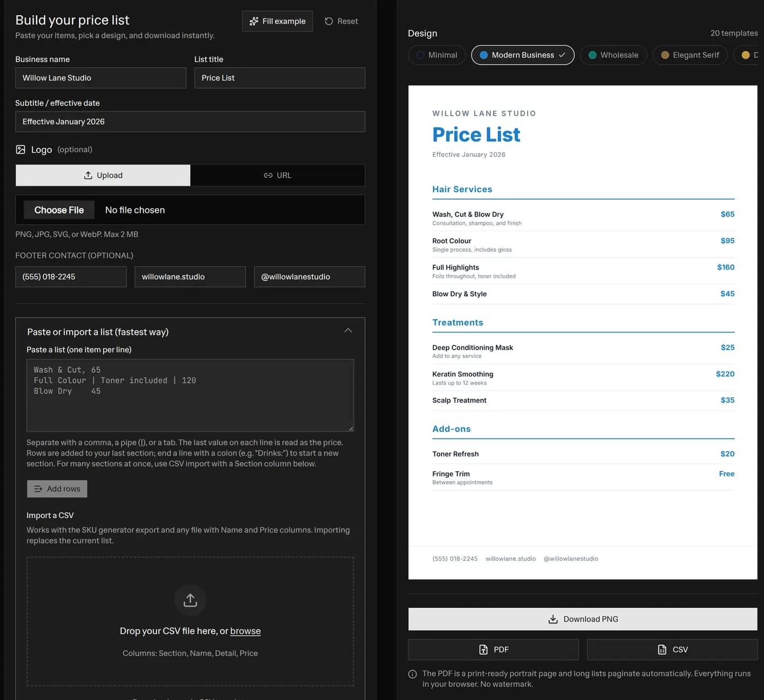
Task: Open the browse link for CSV
Action: pos(246,631)
